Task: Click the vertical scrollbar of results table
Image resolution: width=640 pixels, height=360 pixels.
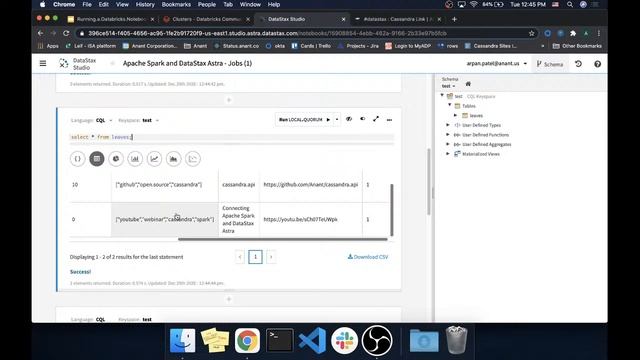Action: (x=392, y=210)
